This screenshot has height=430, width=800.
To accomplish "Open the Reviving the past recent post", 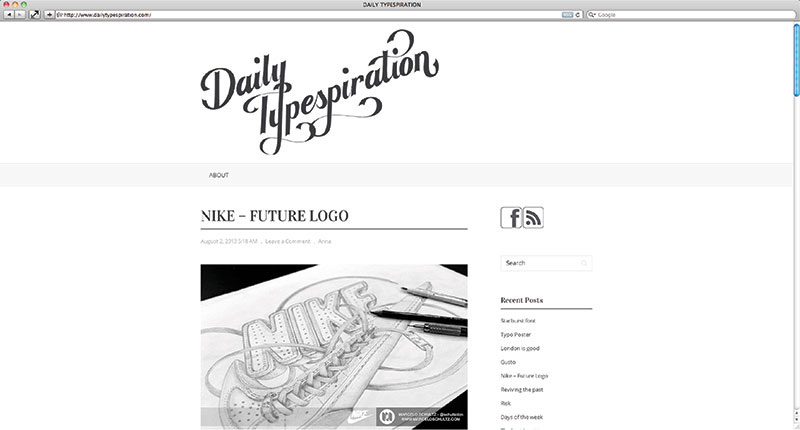I will pyautogui.click(x=522, y=390).
